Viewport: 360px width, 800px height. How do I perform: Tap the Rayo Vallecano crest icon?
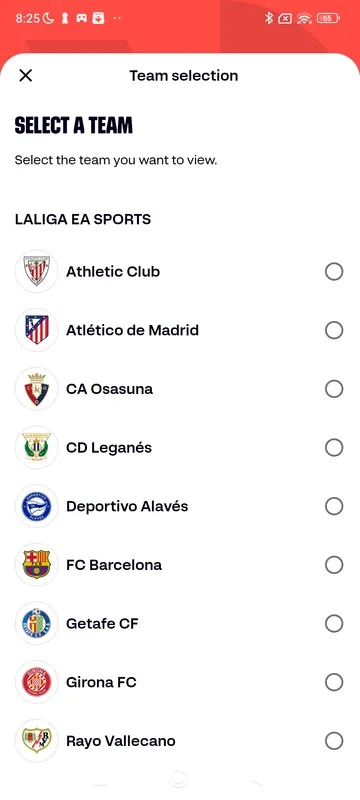37,741
